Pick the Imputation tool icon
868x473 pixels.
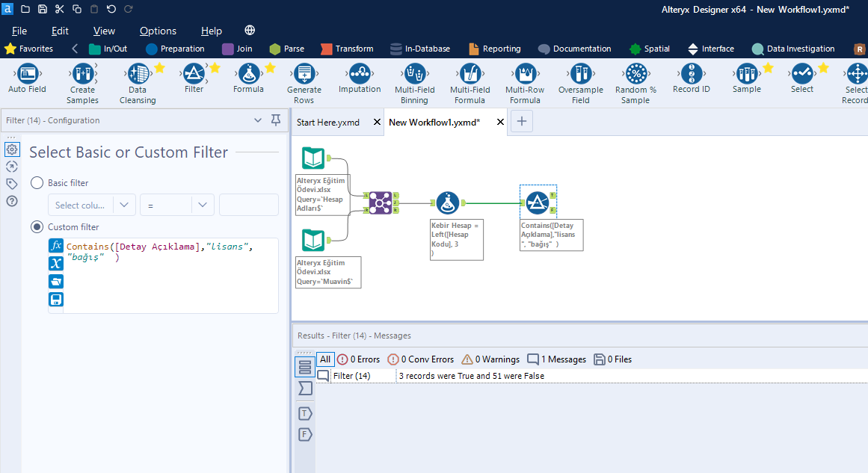[360, 74]
